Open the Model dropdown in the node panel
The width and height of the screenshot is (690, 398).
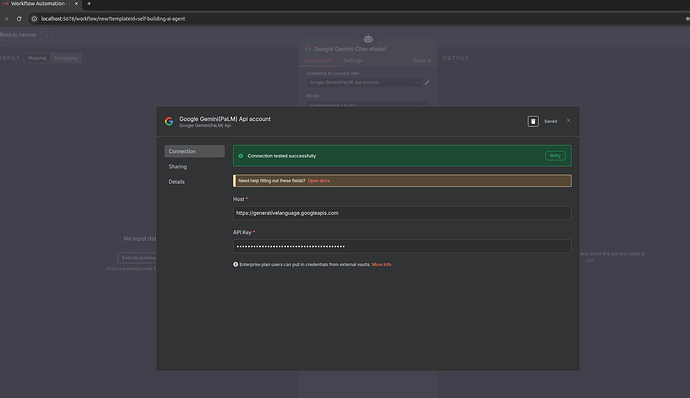point(367,105)
